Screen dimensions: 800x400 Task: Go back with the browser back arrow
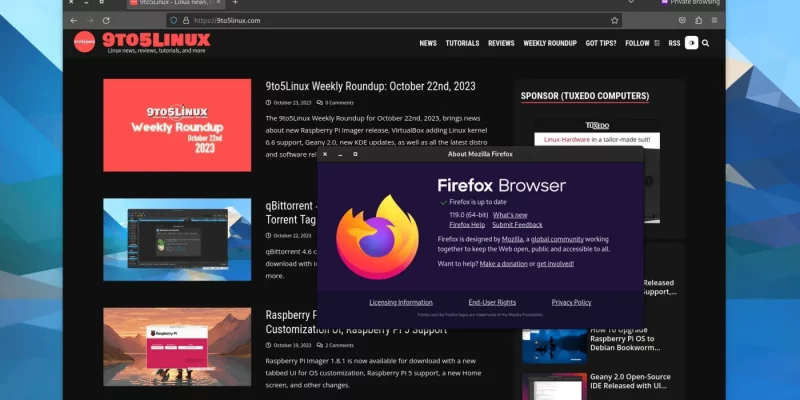73,20
